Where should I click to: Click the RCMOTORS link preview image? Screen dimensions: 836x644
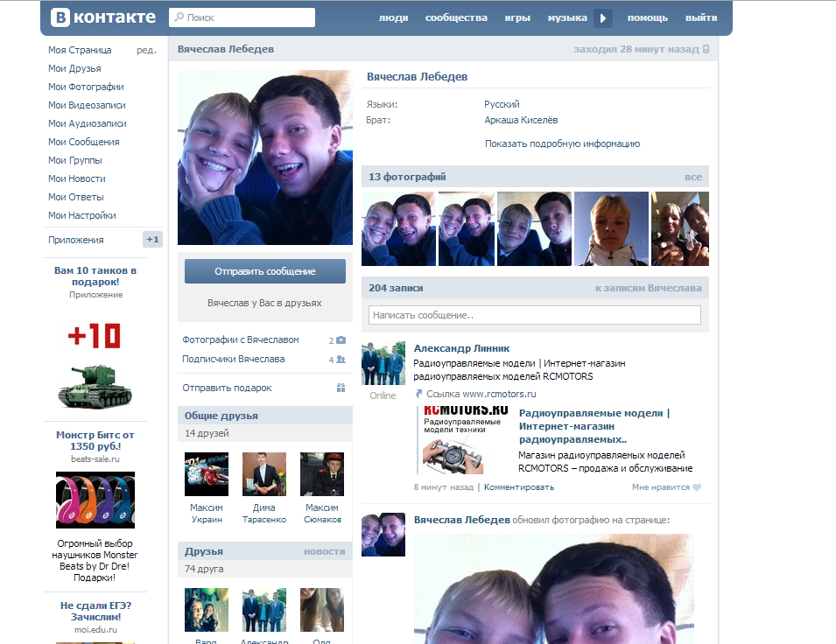464,440
